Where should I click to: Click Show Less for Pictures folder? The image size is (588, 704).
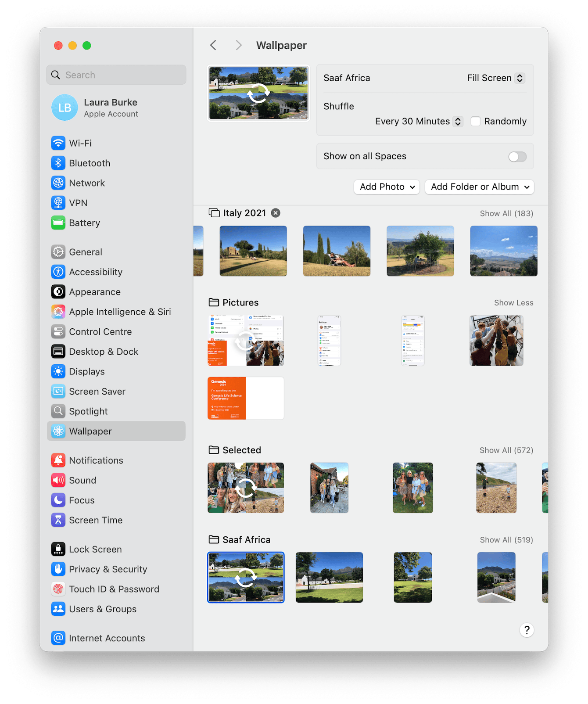513,303
